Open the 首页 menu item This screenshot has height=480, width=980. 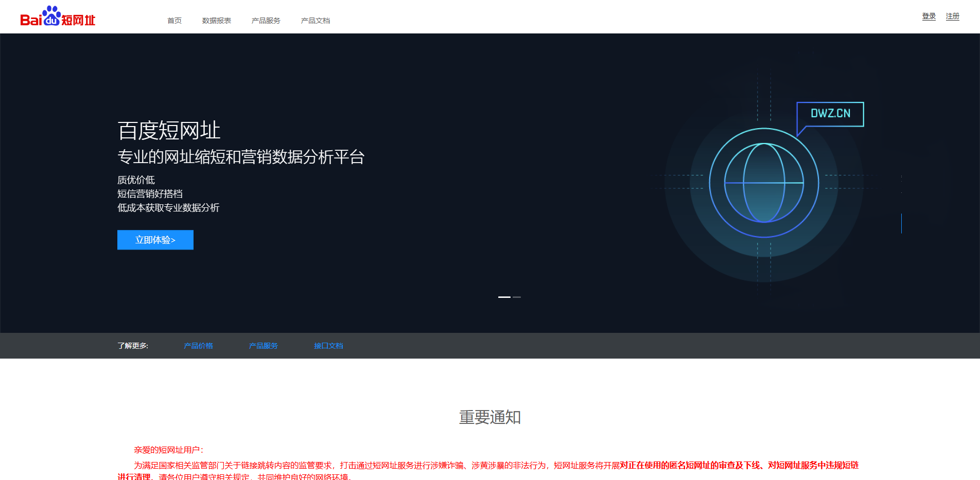174,21
